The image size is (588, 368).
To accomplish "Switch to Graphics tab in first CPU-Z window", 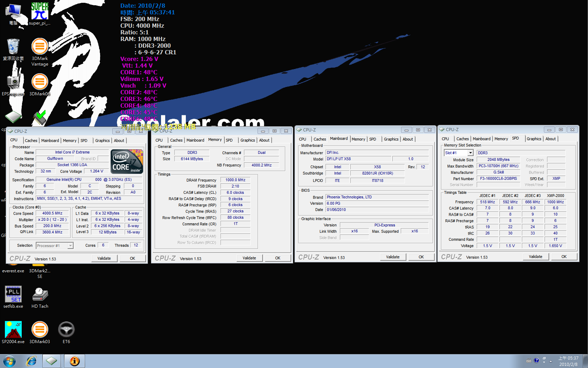I will pyautogui.click(x=103, y=141).
